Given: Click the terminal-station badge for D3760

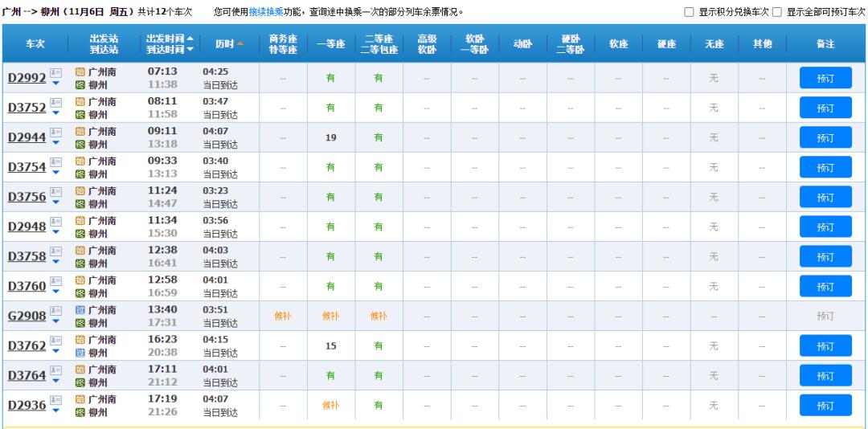Looking at the screenshot, I should coord(80,293).
